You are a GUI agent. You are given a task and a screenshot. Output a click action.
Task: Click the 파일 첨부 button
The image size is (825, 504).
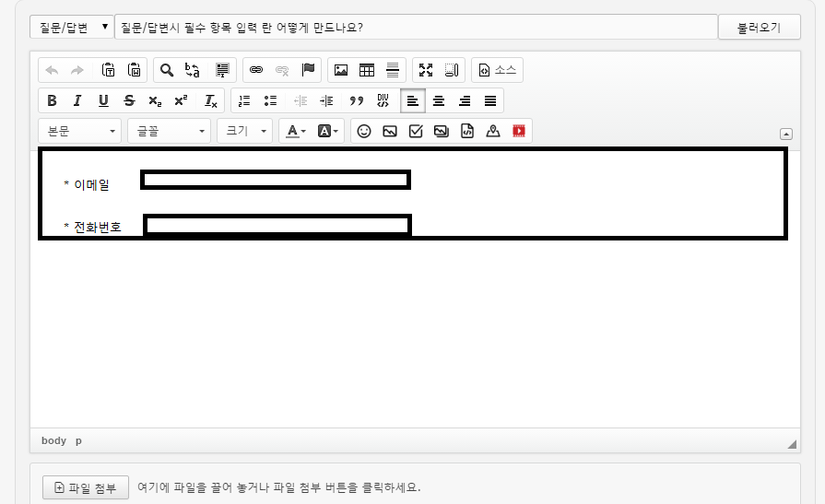coord(86,487)
